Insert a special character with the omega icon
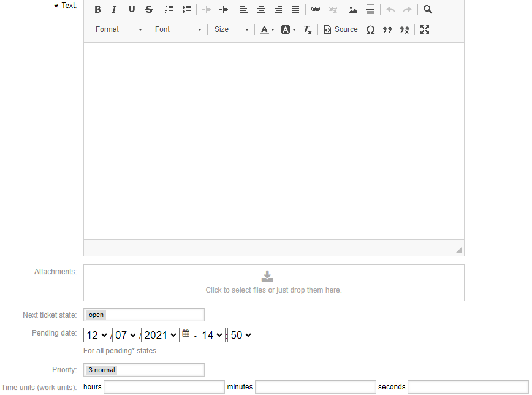 tap(370, 29)
